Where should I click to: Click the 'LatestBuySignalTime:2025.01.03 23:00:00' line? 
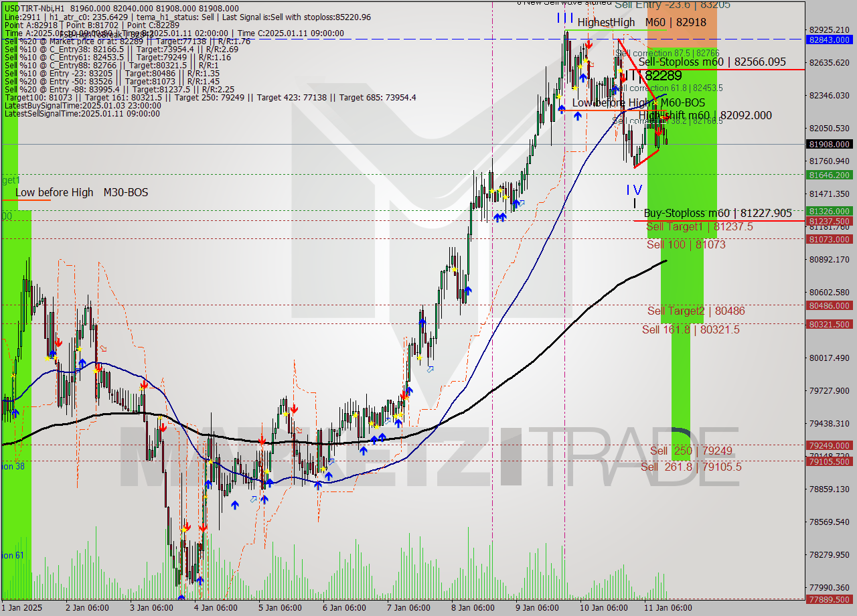(x=82, y=105)
